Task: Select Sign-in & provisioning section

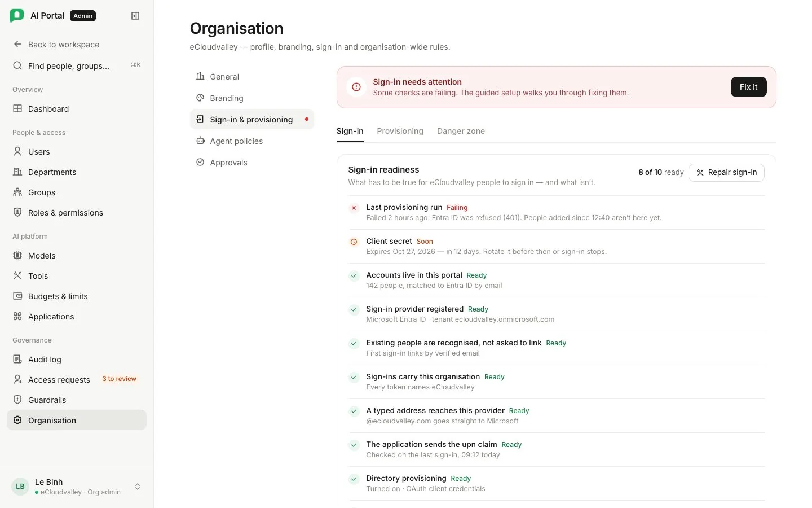Action: [x=252, y=120]
